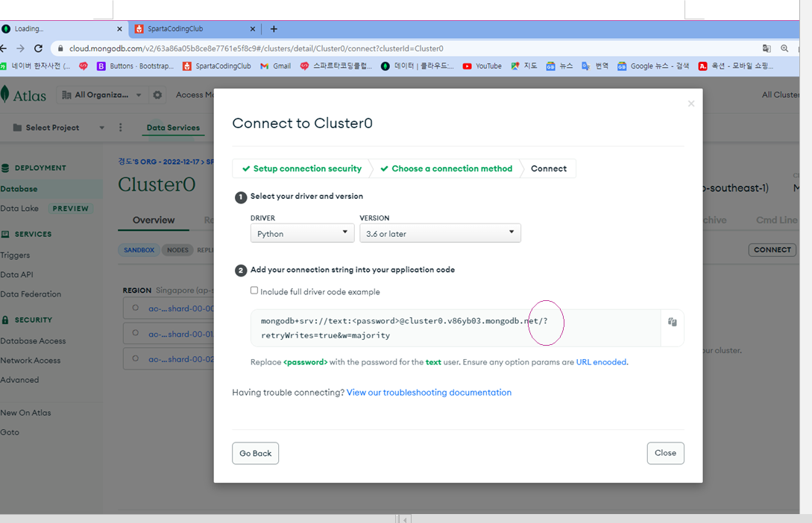
Task: Open Advanced in the sidebar
Action: pos(19,380)
